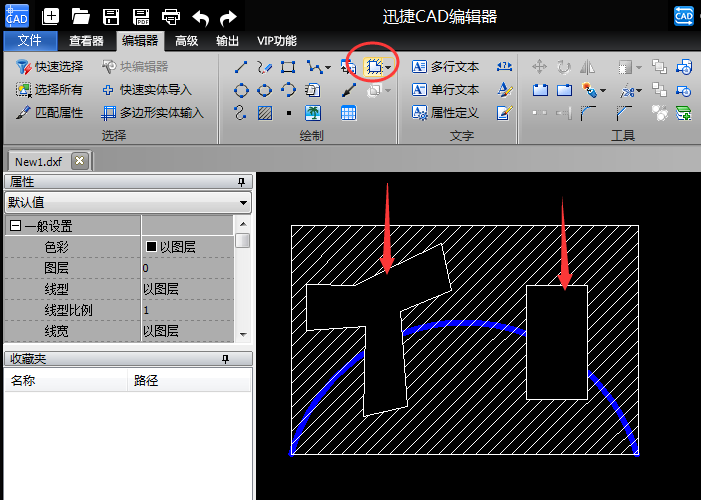Click the Print icon in quick toolbar

pyautogui.click(x=171, y=16)
